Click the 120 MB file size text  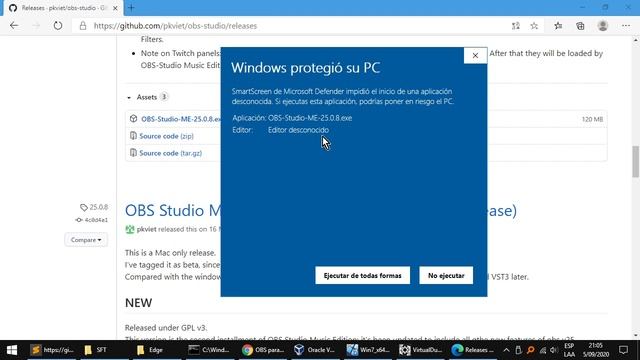592,119
